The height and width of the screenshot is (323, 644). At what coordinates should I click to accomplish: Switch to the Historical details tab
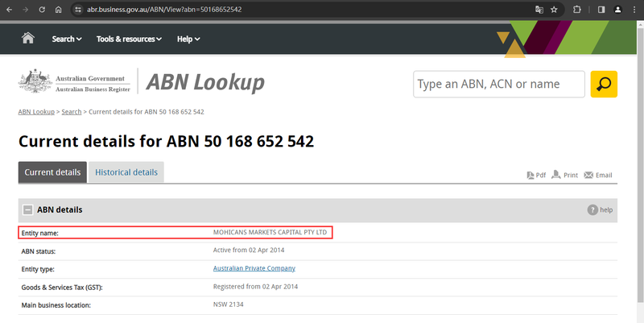click(126, 172)
